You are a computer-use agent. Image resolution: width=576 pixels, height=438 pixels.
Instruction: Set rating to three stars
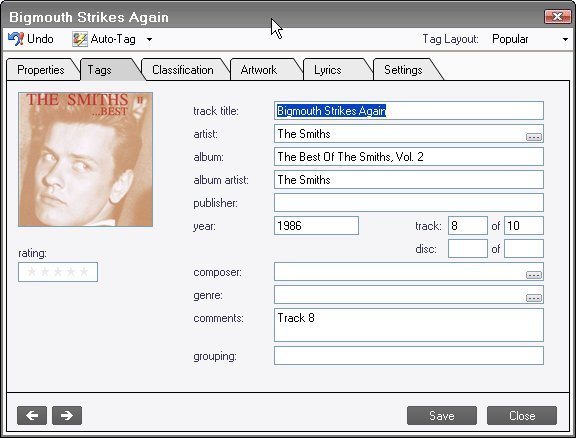[x=58, y=272]
